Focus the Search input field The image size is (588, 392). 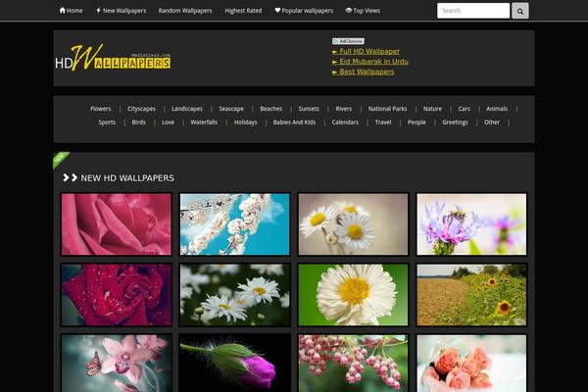coord(473,11)
